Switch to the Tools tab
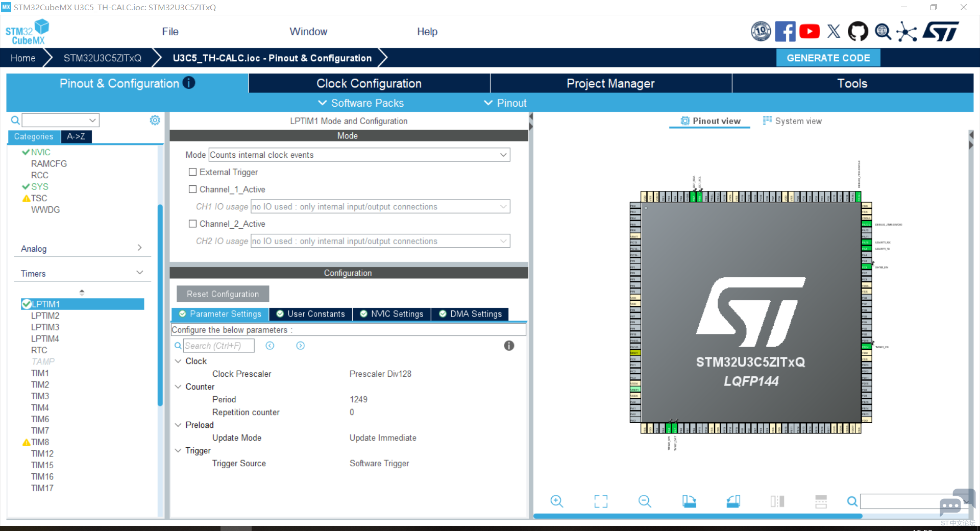980x531 pixels. pos(852,83)
